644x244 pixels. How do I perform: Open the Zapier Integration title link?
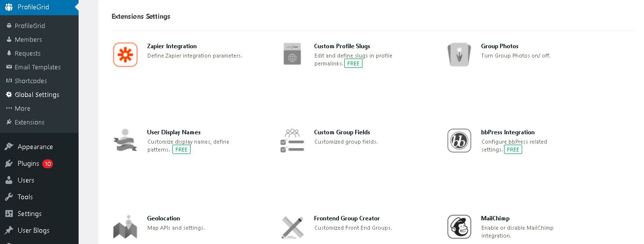coord(172,46)
